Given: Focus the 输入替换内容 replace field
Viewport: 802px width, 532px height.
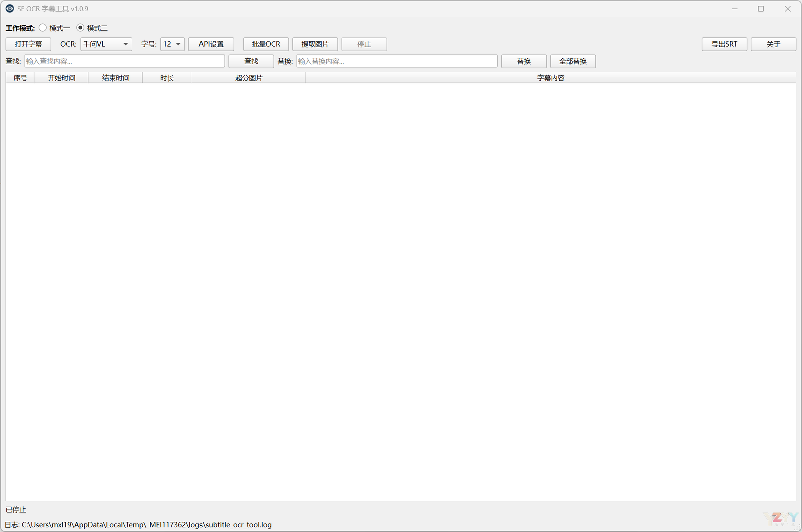Looking at the screenshot, I should pos(397,61).
